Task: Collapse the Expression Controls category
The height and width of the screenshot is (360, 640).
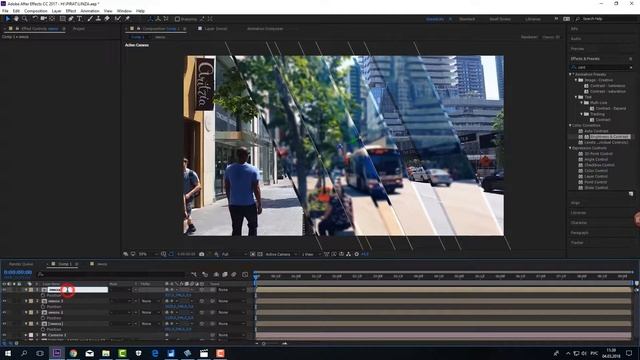Action: 571,148
